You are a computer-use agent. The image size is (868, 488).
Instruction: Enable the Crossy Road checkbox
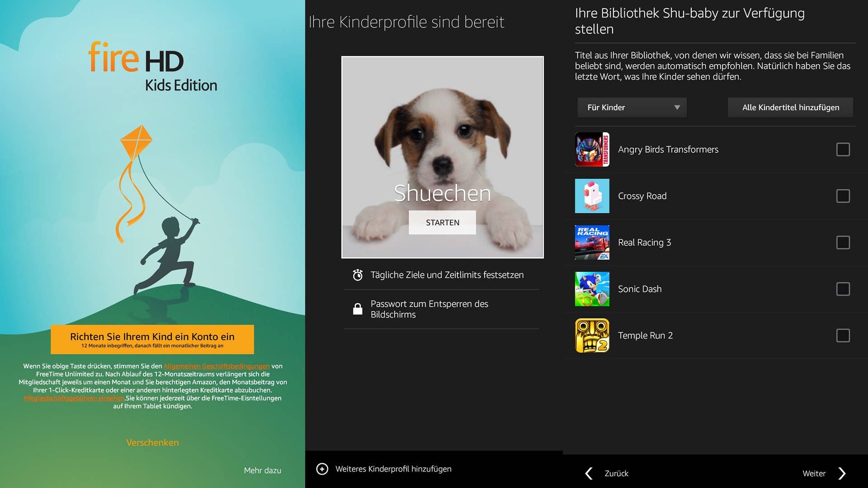[843, 196]
